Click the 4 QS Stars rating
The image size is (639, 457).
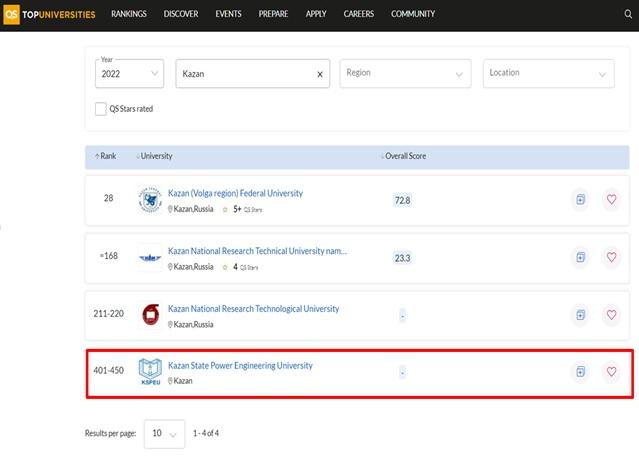coord(240,267)
